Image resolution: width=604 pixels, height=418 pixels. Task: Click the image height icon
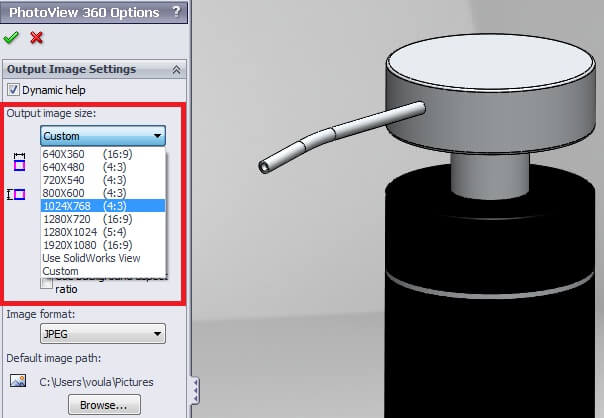(x=18, y=194)
